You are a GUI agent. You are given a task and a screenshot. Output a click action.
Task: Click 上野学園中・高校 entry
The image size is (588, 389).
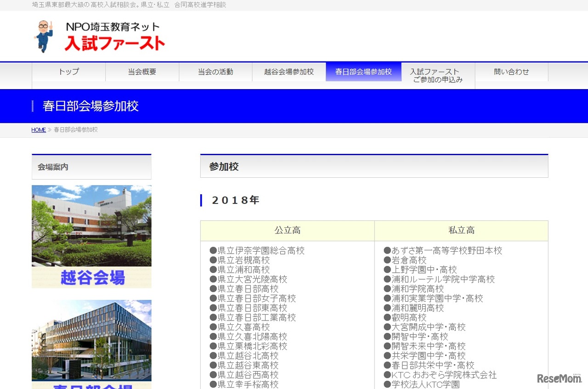point(421,270)
